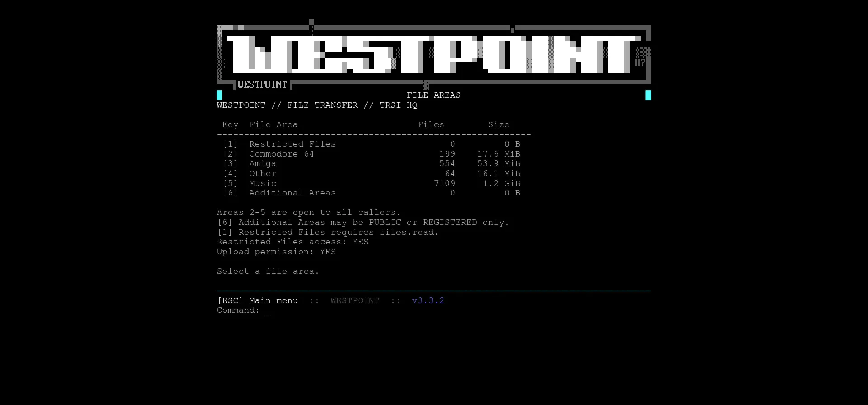Click the Command input prompt

(x=244, y=310)
